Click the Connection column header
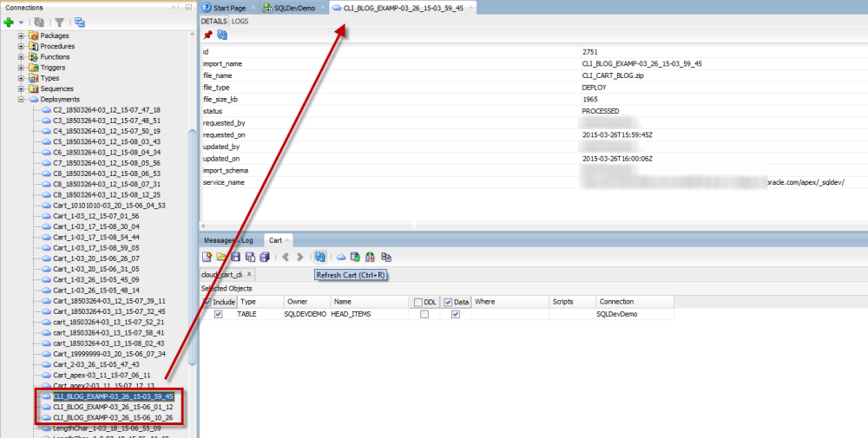868x438 pixels. coord(635,302)
